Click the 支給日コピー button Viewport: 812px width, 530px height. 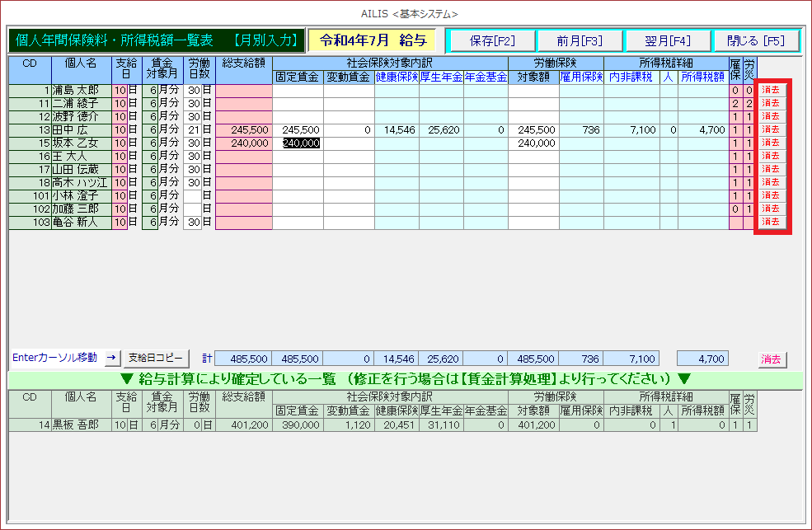pos(156,359)
